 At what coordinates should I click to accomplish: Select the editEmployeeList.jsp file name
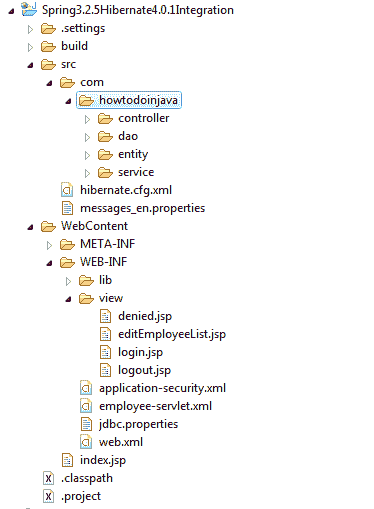[x=172, y=334]
